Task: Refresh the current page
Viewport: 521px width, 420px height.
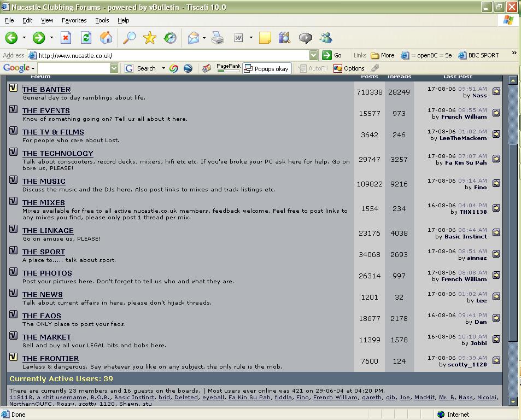Action: (x=86, y=38)
